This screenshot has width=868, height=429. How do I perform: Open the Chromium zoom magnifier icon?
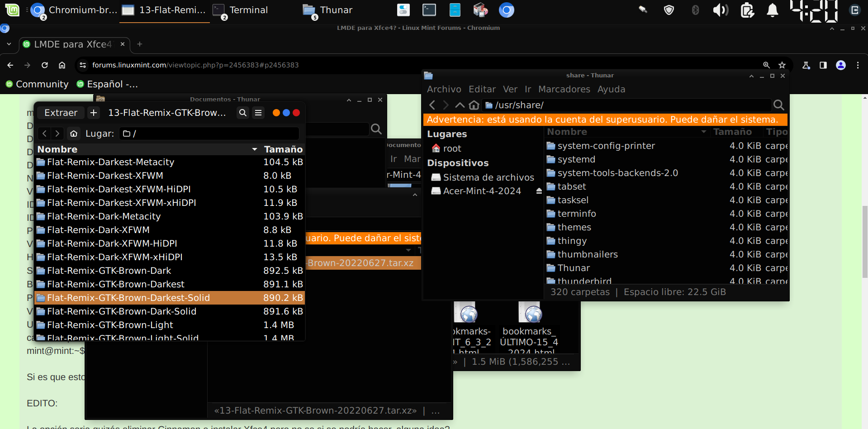click(766, 65)
